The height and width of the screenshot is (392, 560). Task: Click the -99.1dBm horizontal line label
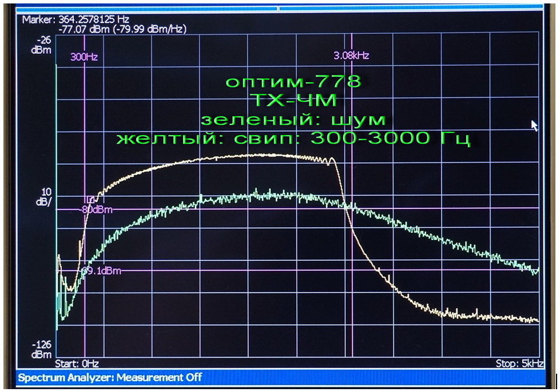point(101,271)
